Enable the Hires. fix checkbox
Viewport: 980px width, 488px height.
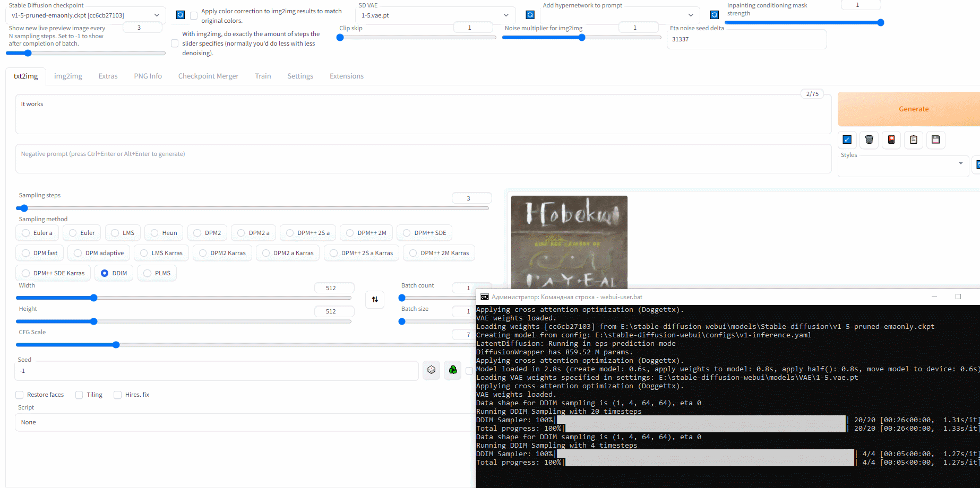[x=118, y=395]
